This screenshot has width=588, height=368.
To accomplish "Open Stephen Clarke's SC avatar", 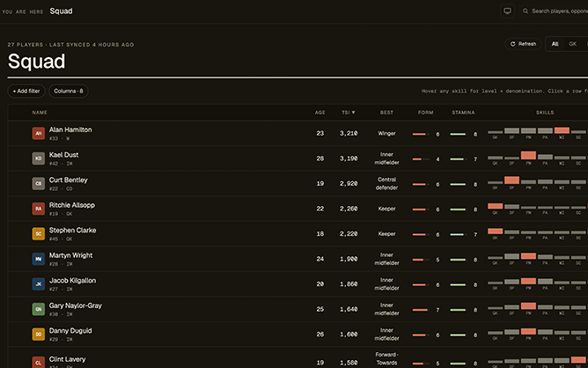I will pos(38,233).
